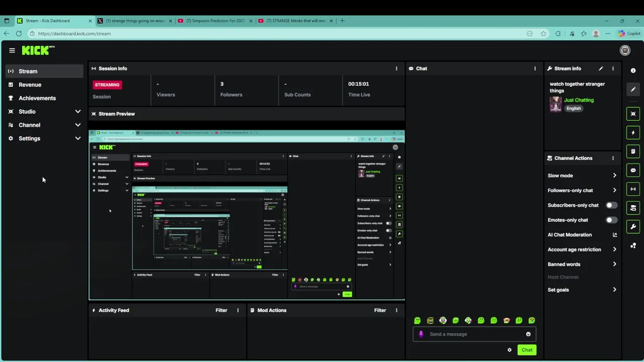Open Set goals options
Screen dimensions: 644x362
[582, 290]
